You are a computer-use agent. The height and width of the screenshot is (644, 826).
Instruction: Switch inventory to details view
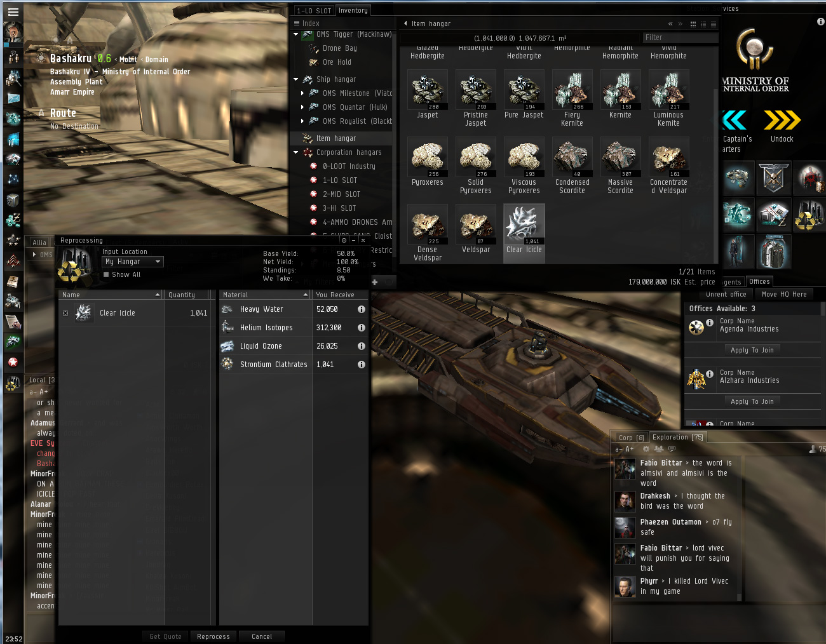pyautogui.click(x=703, y=24)
